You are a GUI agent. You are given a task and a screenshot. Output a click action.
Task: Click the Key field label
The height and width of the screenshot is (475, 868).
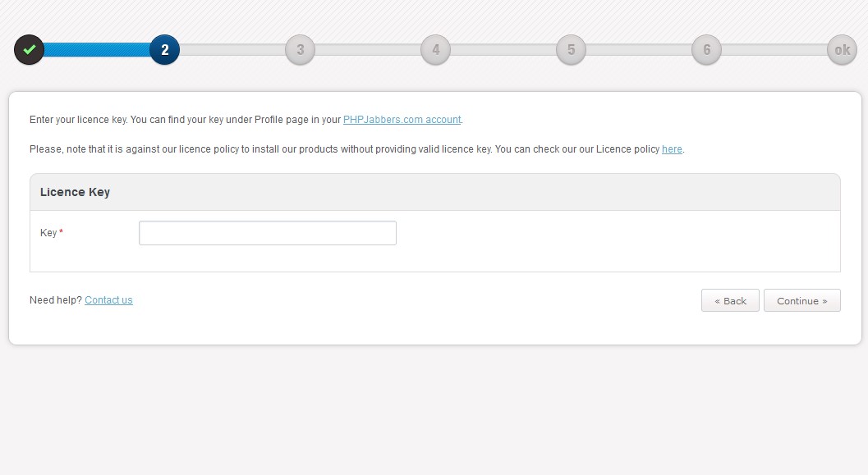click(x=48, y=233)
